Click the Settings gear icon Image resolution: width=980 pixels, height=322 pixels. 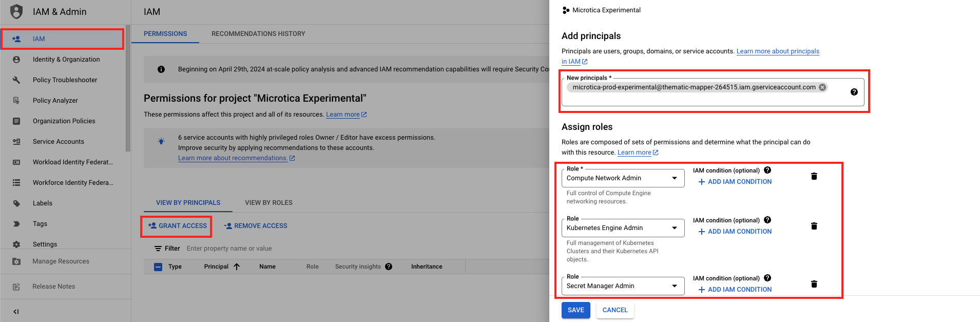[x=16, y=244]
